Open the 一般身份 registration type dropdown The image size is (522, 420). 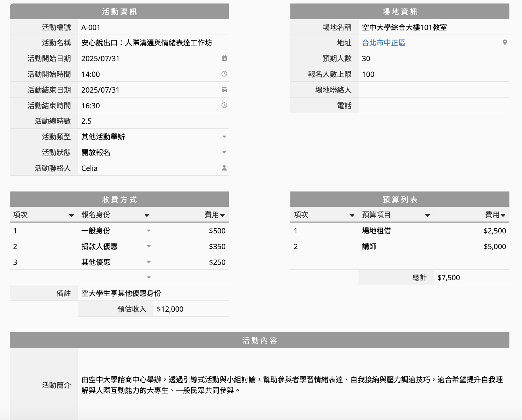[149, 231]
